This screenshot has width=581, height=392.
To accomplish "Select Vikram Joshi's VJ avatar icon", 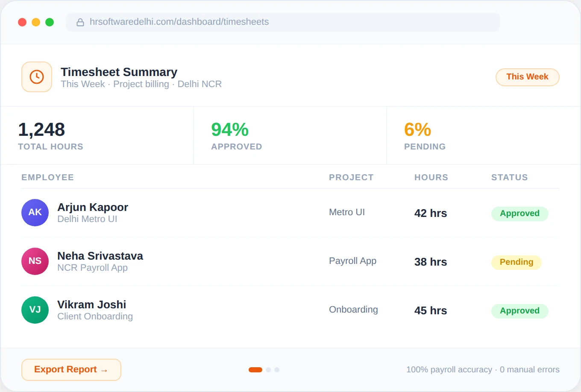I will pyautogui.click(x=35, y=310).
